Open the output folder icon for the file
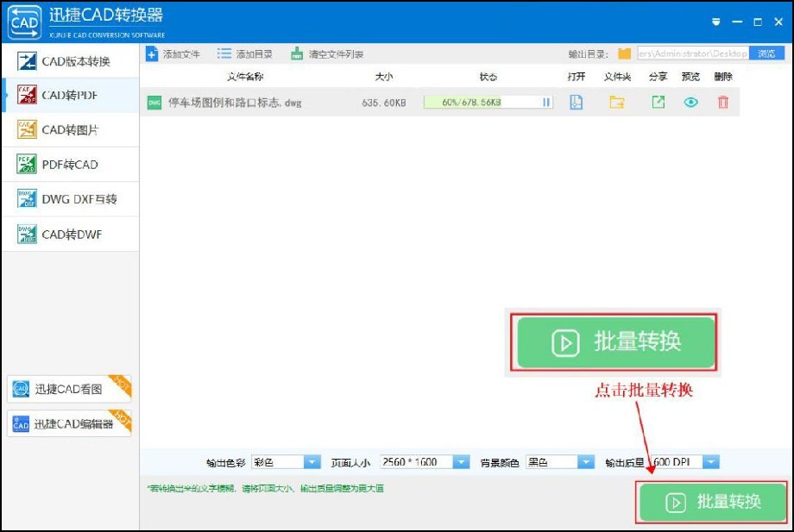 [616, 102]
